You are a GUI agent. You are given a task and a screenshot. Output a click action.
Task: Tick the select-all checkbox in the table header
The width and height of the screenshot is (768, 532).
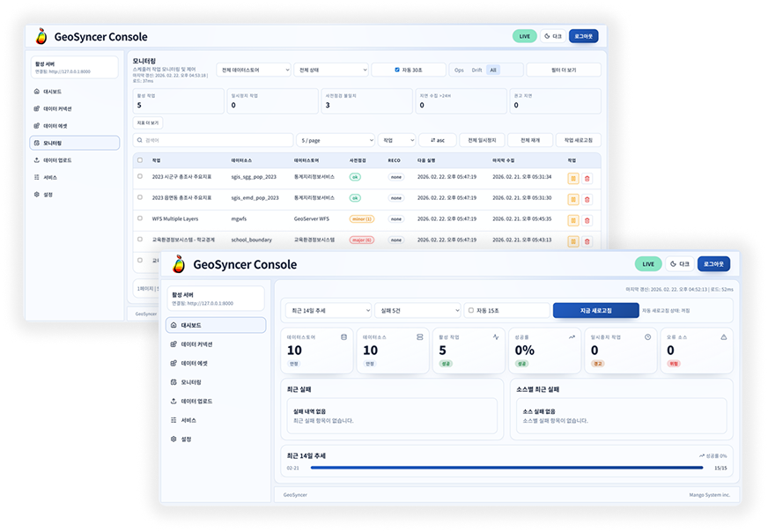pyautogui.click(x=139, y=160)
